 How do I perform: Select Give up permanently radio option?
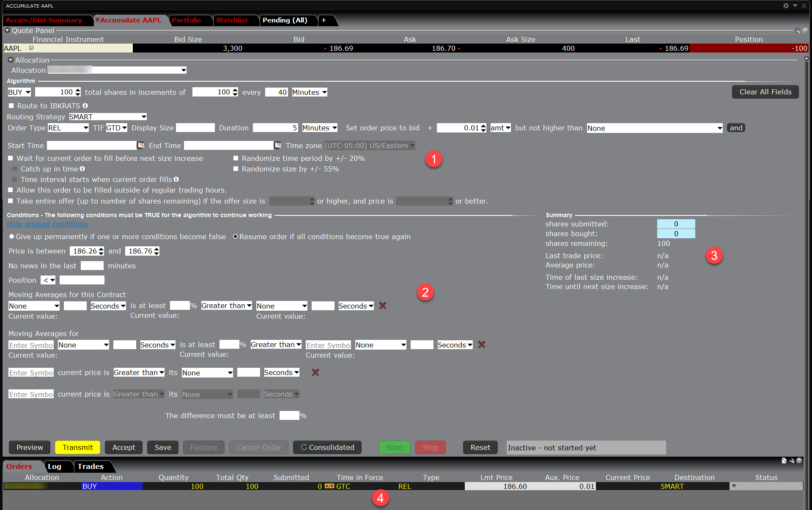point(12,237)
